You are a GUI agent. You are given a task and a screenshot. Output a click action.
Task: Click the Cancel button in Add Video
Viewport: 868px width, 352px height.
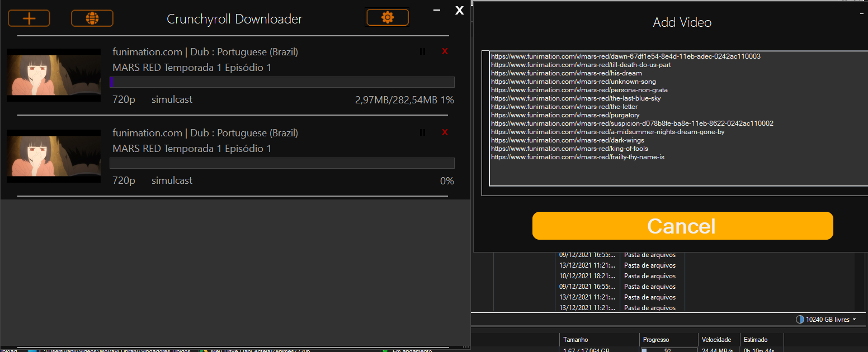tap(682, 226)
